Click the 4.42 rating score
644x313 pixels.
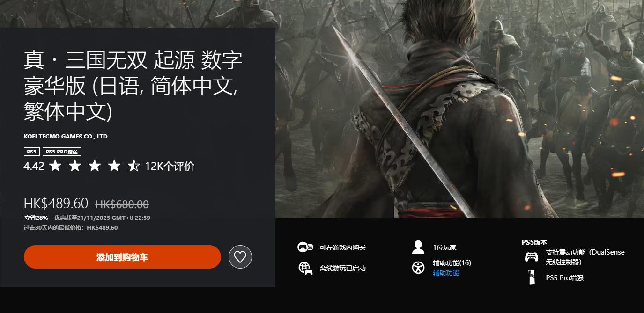(34, 166)
